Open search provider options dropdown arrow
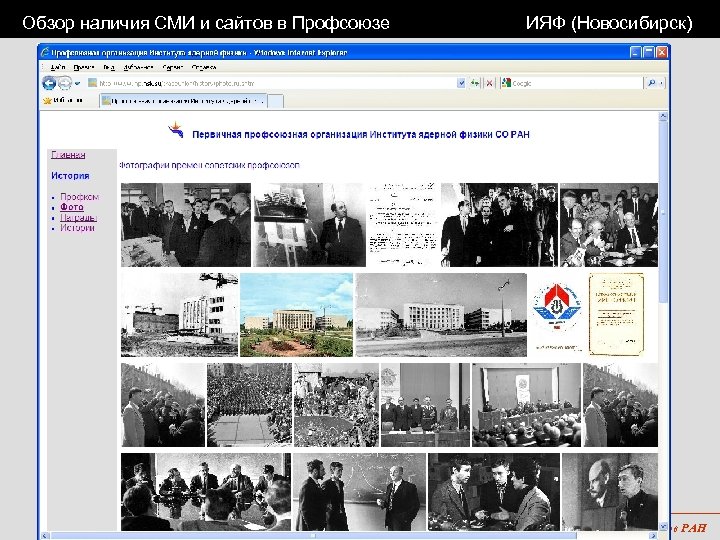This screenshot has width=720, height=540. pos(661,83)
